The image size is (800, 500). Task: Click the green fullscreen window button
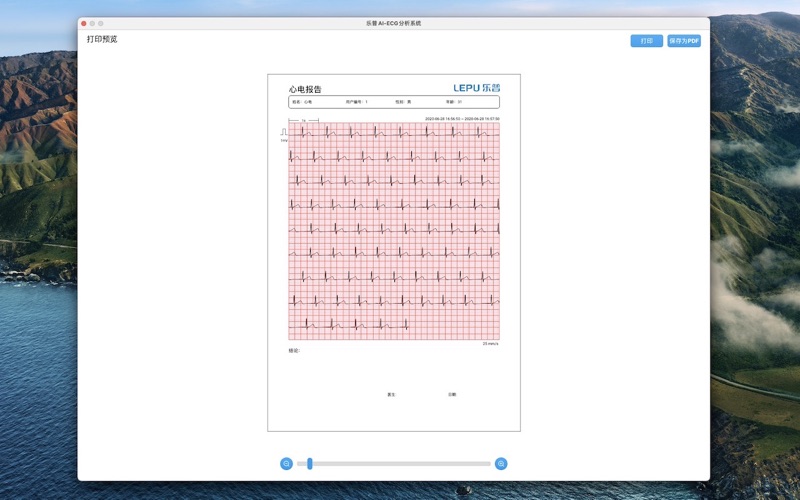pos(101,23)
